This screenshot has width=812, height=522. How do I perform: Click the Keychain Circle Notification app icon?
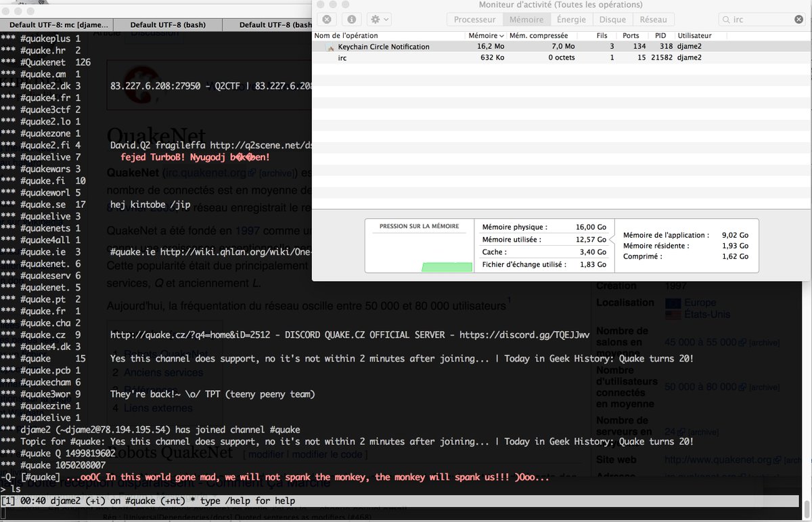pos(330,47)
